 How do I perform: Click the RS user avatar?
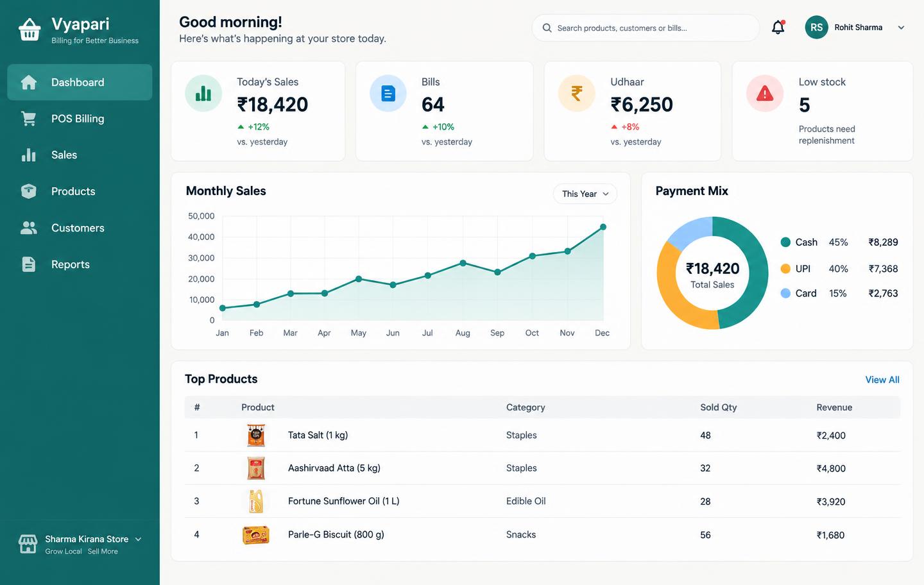(x=817, y=28)
